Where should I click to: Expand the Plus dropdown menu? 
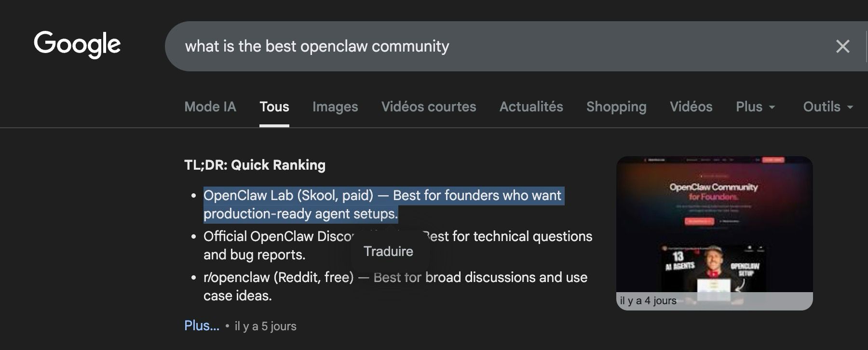[x=755, y=107]
